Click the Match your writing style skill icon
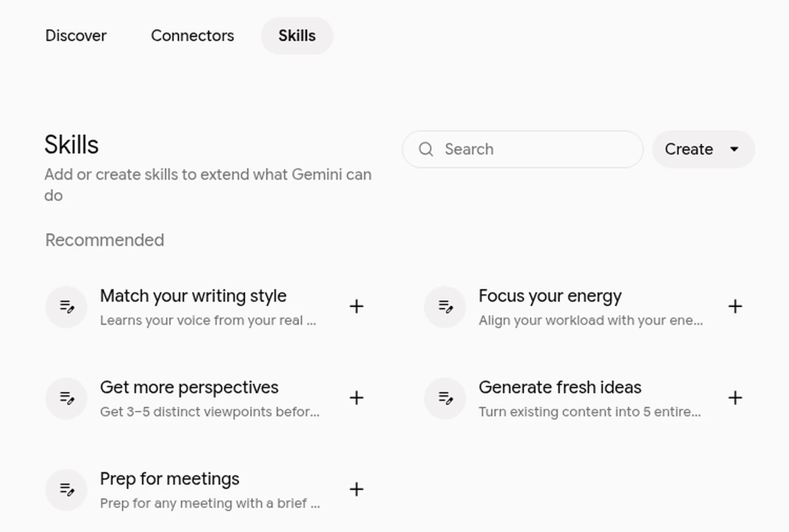Viewport: 789px width, 532px height. (x=66, y=307)
